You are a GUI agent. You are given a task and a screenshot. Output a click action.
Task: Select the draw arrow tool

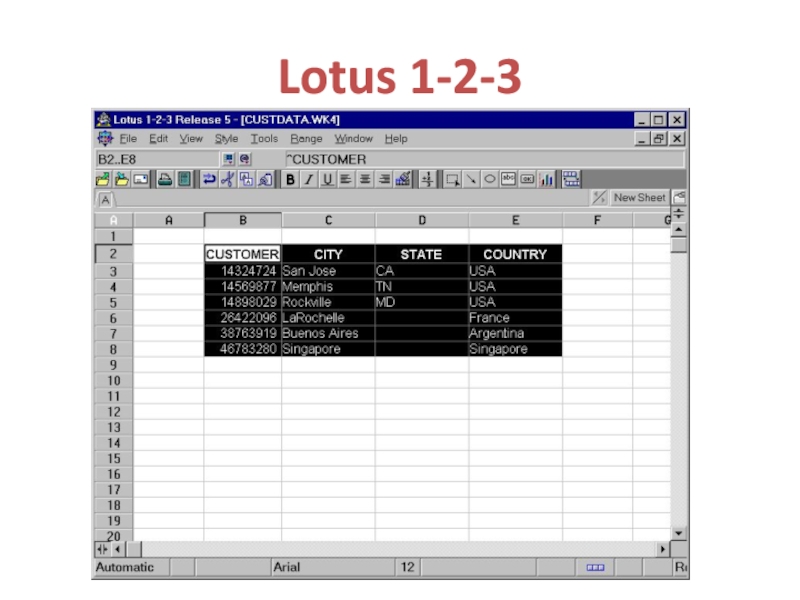click(x=471, y=180)
